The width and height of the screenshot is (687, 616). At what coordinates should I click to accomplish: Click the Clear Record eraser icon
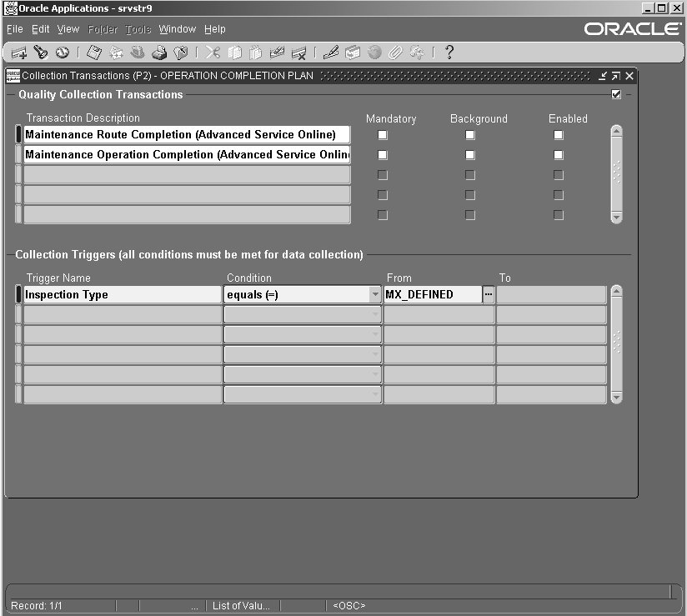(x=277, y=53)
